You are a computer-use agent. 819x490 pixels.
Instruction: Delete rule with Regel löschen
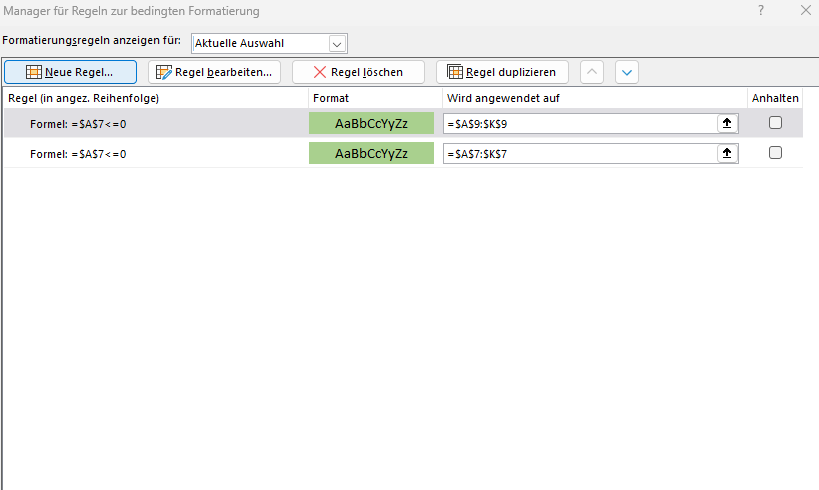(x=358, y=72)
